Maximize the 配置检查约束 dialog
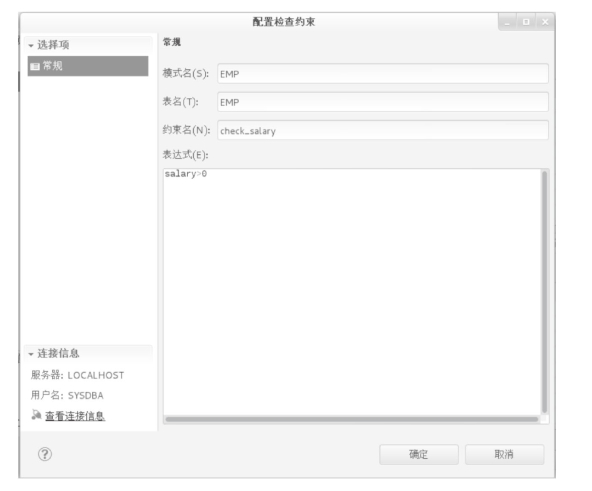Viewport: 592px width, 491px height. (526, 22)
